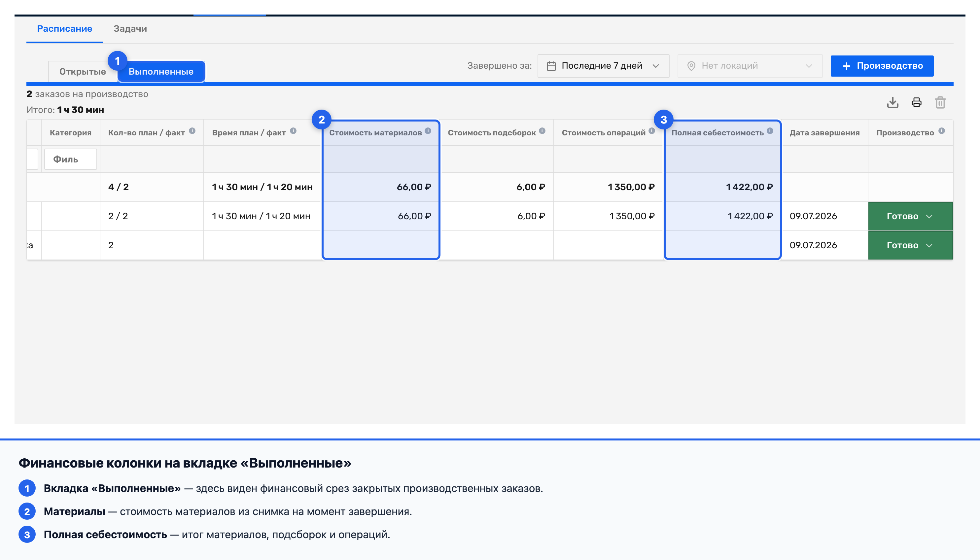Click the Дата завершения column header
The image size is (980, 560).
click(x=824, y=133)
